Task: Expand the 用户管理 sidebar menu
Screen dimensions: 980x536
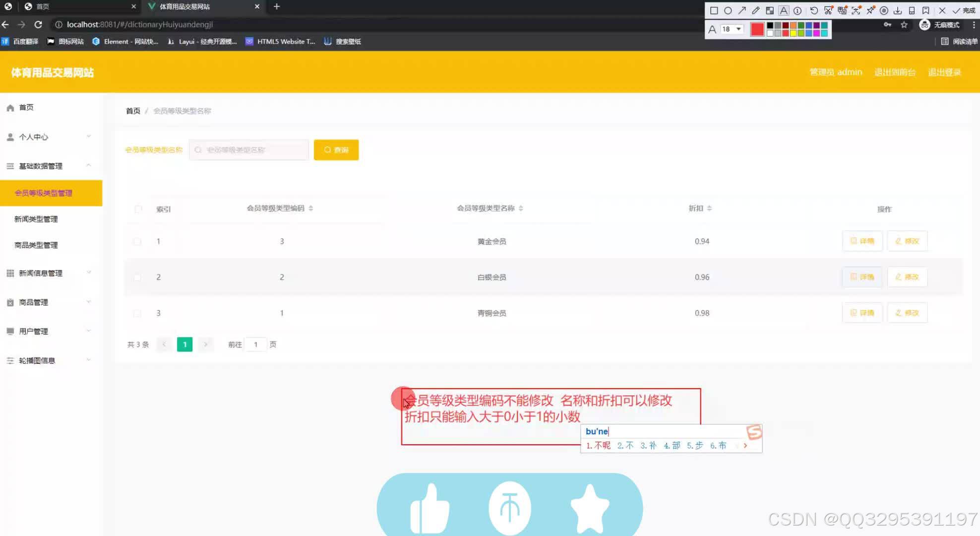Action: click(51, 331)
